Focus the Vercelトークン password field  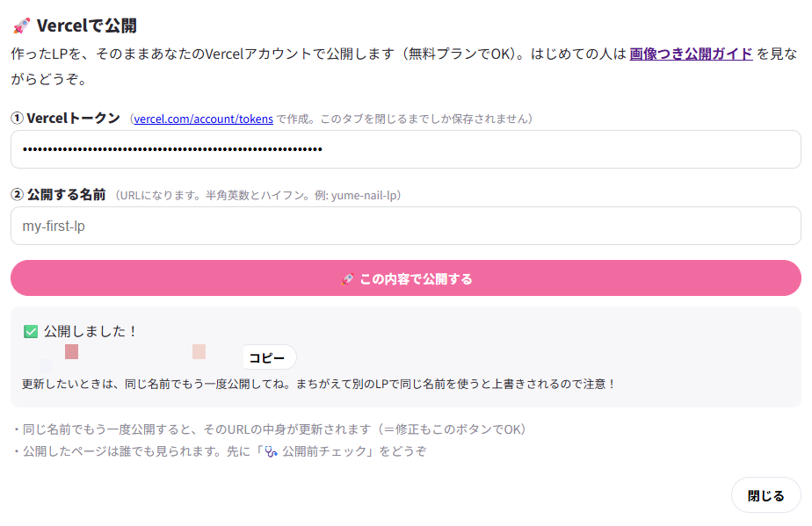pyautogui.click(x=406, y=149)
